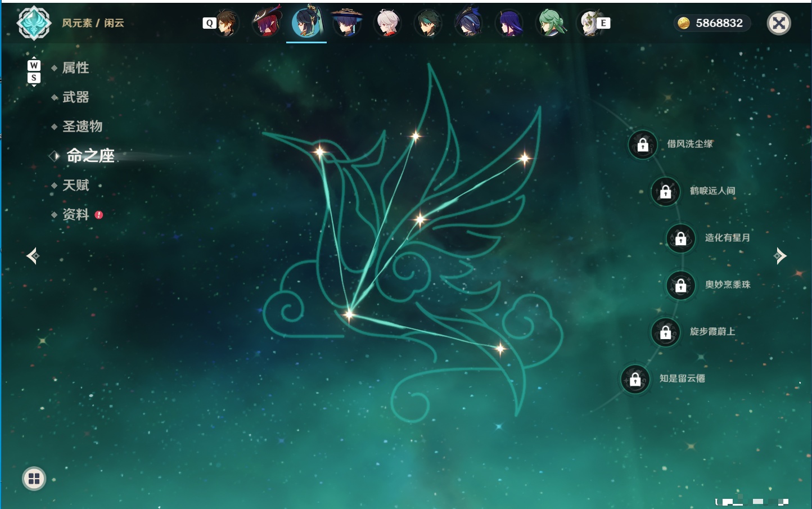Select the 天赋 talents tab
This screenshot has height=509, width=812.
pos(75,185)
